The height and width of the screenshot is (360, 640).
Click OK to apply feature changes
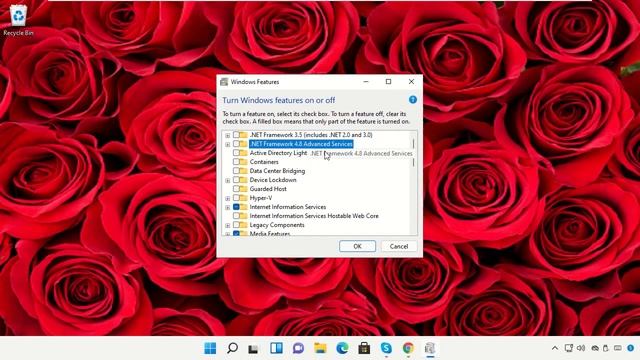[x=358, y=246]
